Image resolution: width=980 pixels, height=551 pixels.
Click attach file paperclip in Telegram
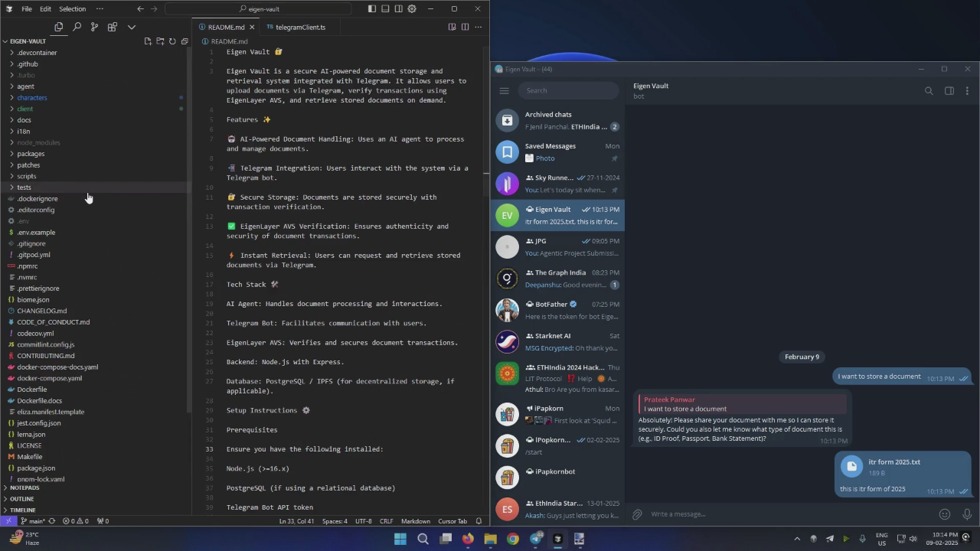pyautogui.click(x=637, y=514)
